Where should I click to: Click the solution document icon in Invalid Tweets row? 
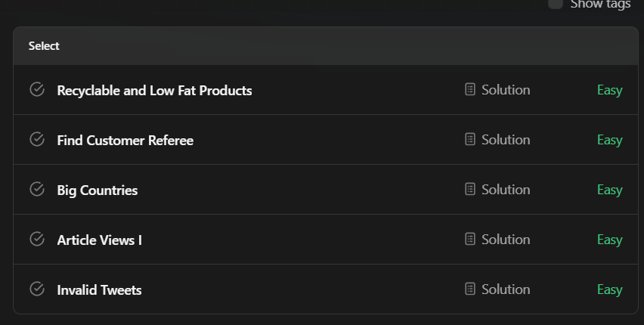[470, 289]
